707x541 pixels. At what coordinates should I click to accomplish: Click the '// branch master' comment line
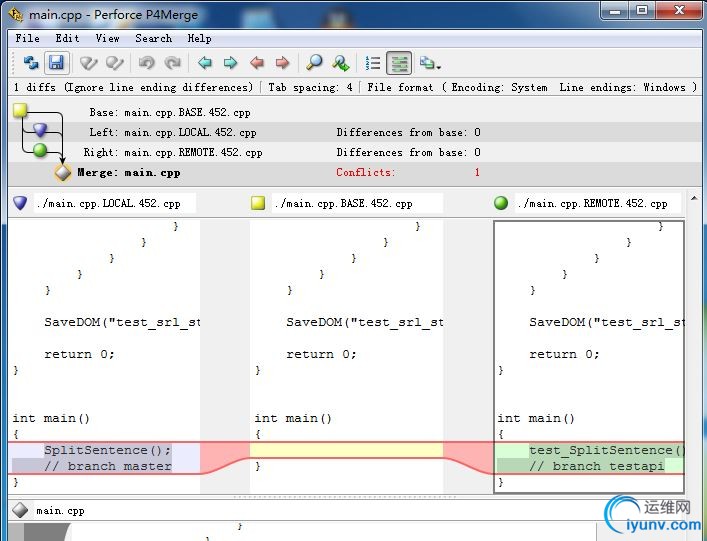pos(108,466)
